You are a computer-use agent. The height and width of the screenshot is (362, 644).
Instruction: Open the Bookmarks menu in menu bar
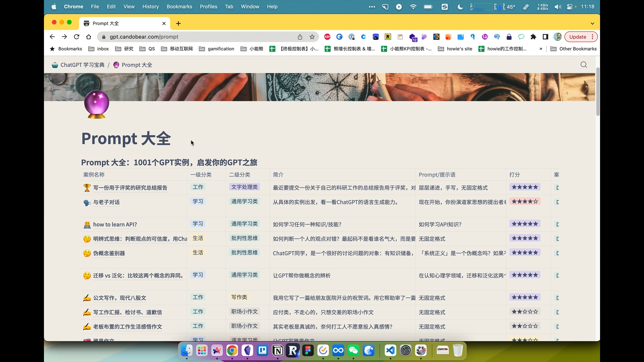179,7
